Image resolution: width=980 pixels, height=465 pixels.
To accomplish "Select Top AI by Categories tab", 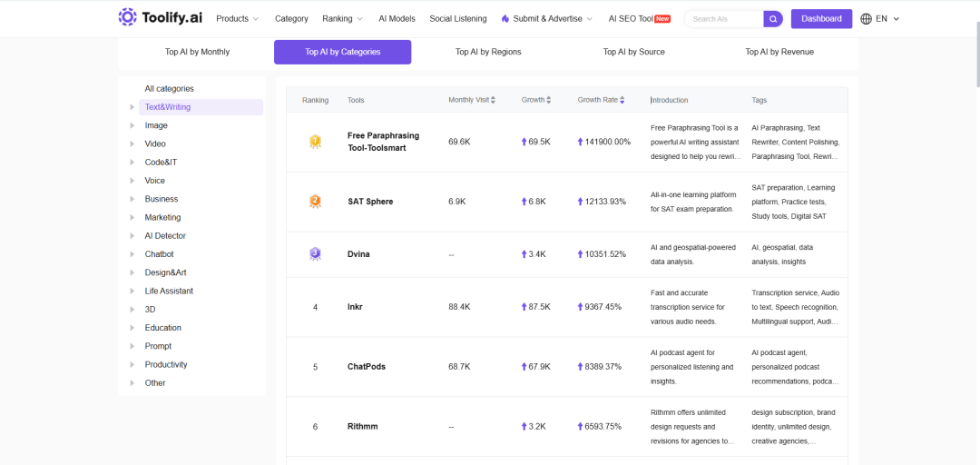I will tap(342, 52).
